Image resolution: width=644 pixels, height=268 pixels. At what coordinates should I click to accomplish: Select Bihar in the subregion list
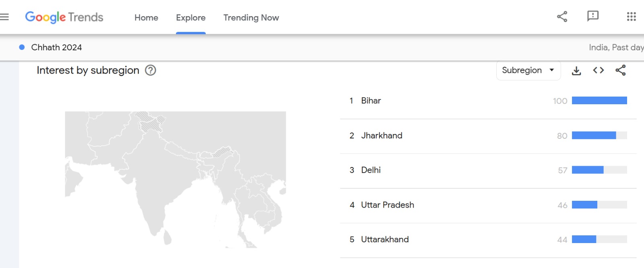pos(370,101)
